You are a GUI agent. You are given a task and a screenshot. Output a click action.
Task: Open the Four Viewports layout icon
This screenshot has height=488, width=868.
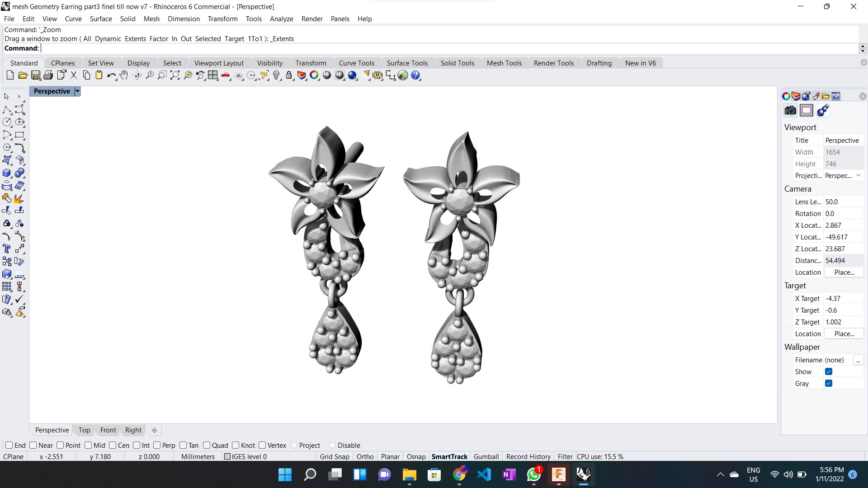click(x=213, y=75)
